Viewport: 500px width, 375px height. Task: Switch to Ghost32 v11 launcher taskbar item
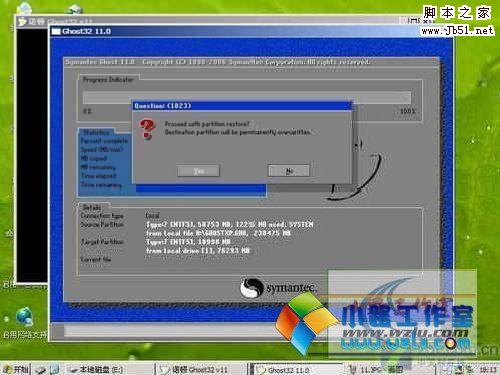coord(199,369)
